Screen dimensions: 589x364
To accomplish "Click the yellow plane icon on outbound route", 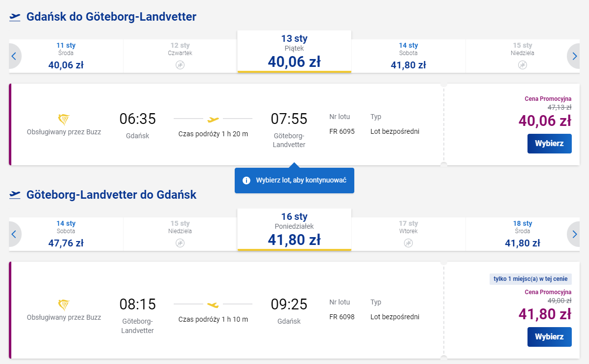I will [x=213, y=119].
